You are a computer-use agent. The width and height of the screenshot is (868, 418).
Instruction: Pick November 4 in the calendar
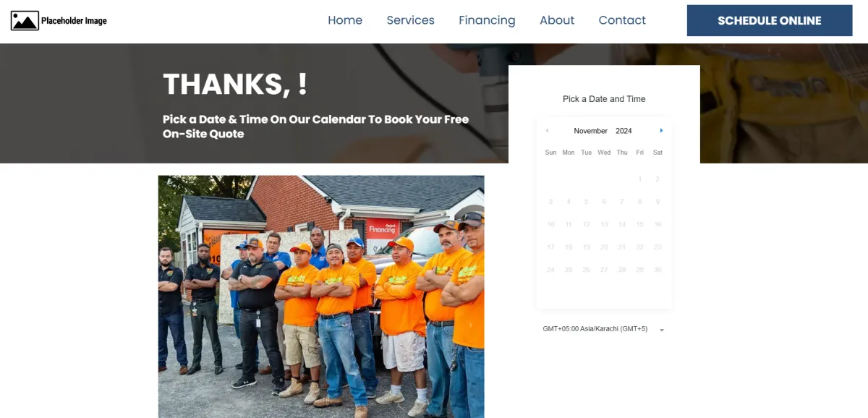569,202
